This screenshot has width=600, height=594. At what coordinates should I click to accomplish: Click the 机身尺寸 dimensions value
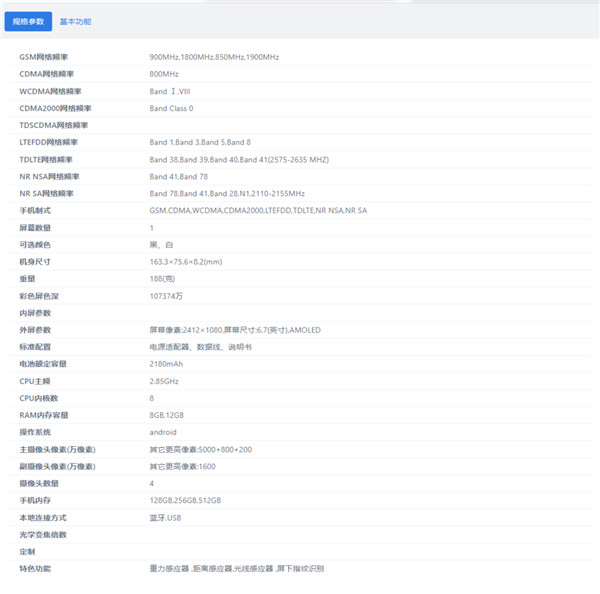[x=185, y=262]
